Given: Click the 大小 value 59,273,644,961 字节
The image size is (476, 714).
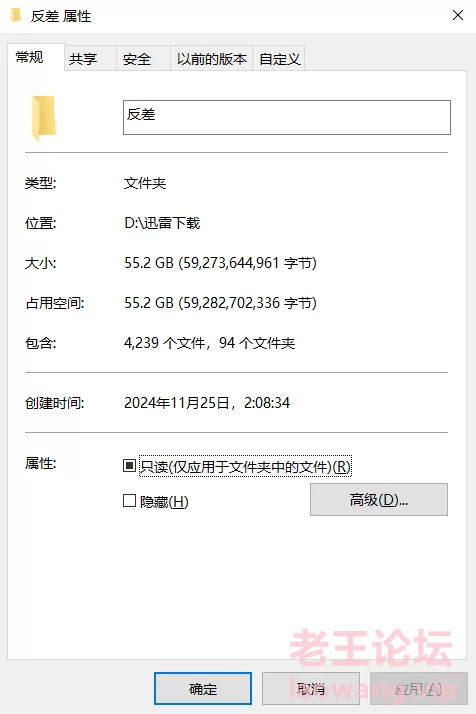Looking at the screenshot, I should tap(247, 263).
